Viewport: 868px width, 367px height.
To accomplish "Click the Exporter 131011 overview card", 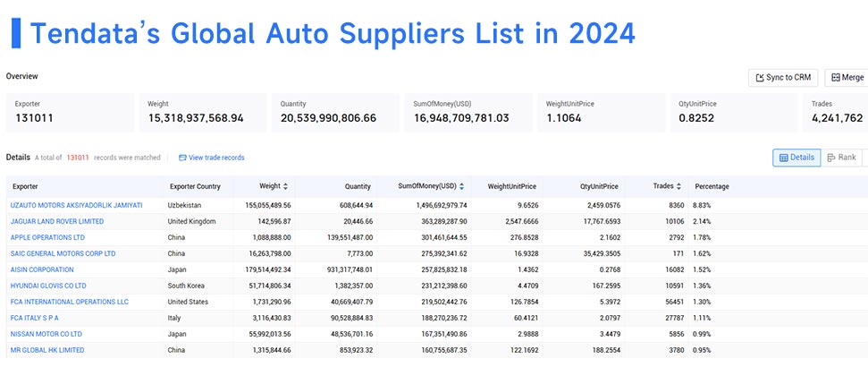I will pyautogui.click(x=70, y=113).
